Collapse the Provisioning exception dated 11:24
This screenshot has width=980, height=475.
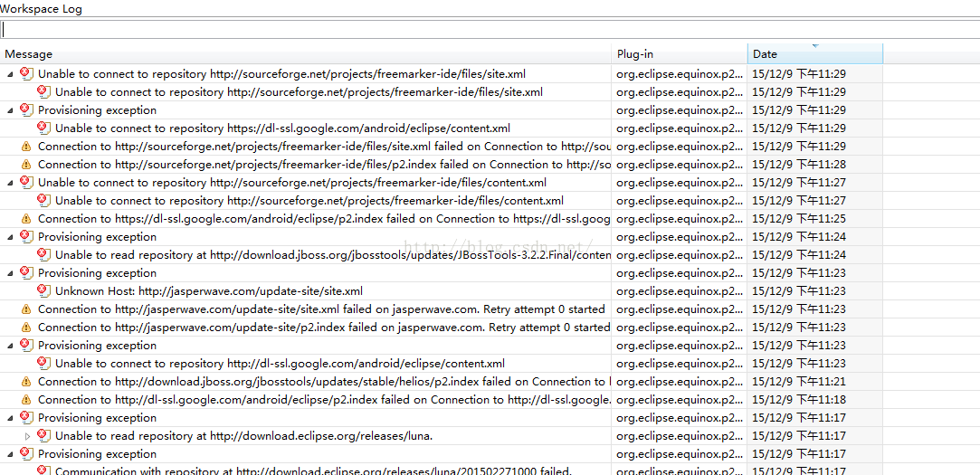coord(10,237)
